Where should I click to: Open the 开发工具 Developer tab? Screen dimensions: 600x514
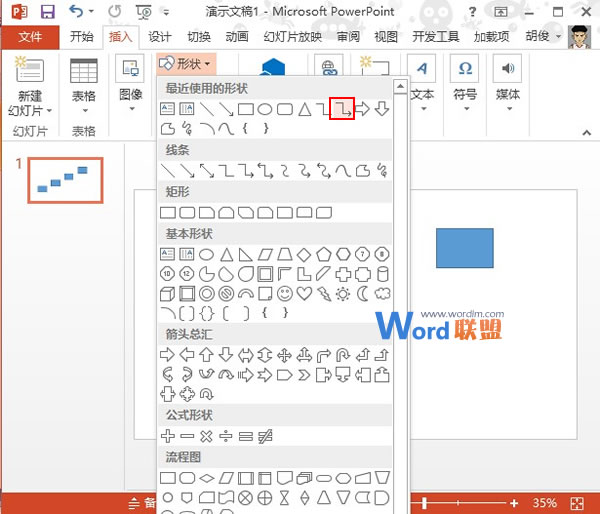[x=435, y=37]
